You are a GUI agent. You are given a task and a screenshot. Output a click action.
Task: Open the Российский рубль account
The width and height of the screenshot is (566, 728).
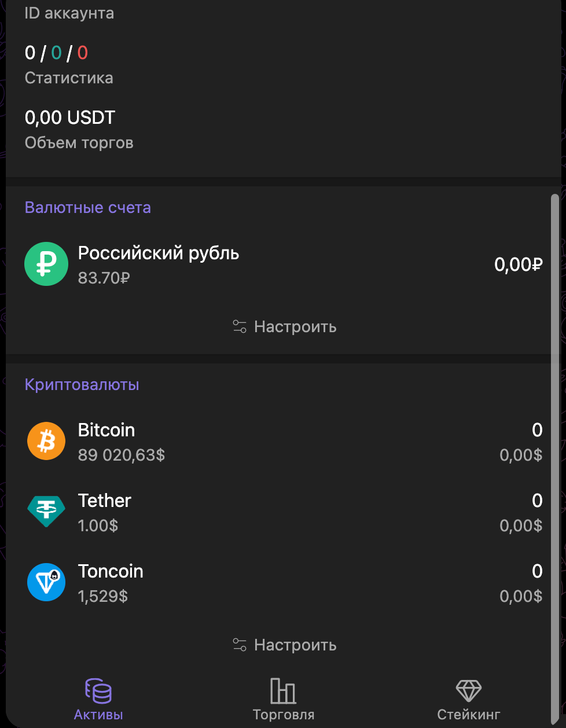[159, 253]
